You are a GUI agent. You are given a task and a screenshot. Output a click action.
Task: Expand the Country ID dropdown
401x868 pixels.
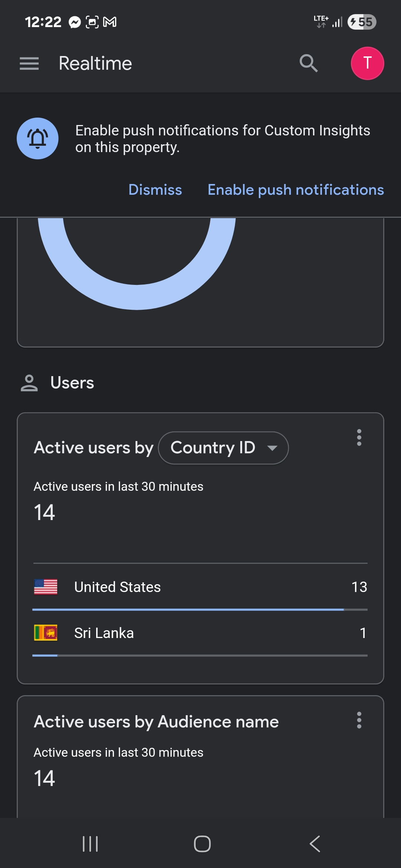click(223, 448)
